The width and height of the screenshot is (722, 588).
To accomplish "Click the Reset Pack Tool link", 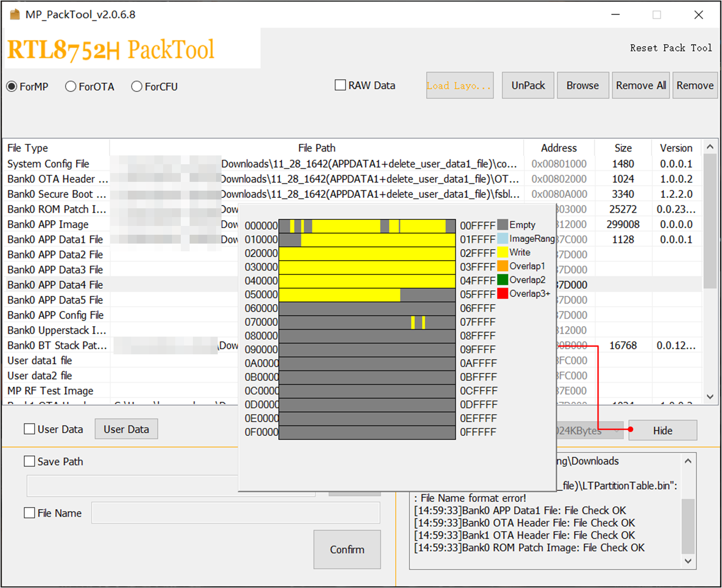I will (x=671, y=48).
